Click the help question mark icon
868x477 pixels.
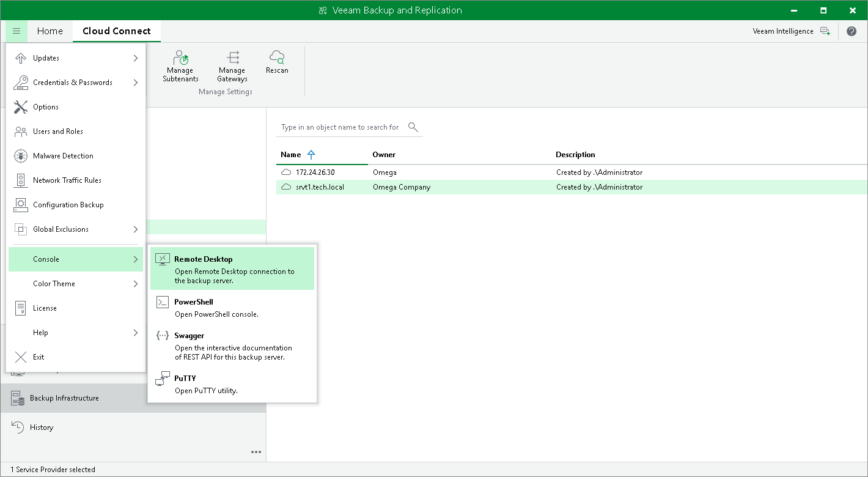point(851,31)
